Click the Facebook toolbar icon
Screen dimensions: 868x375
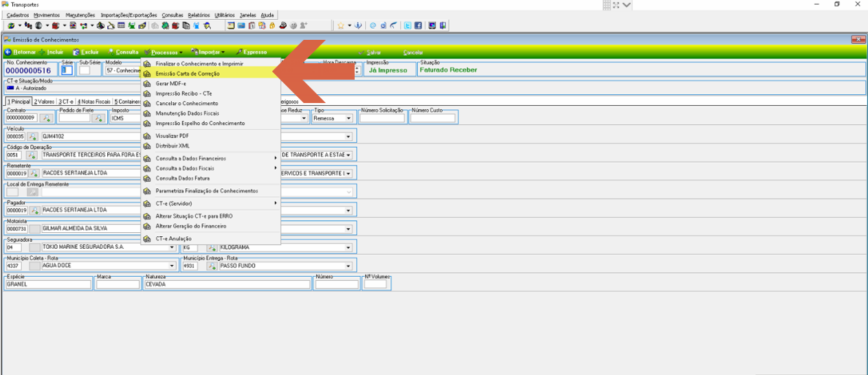tap(418, 25)
